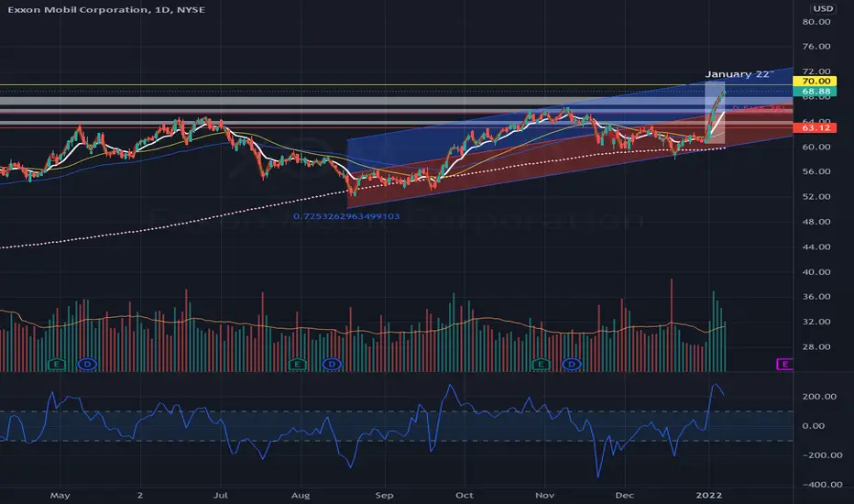Click the 48.00 price scale value
Screen dimensions: 854x504
pyautogui.click(x=816, y=222)
